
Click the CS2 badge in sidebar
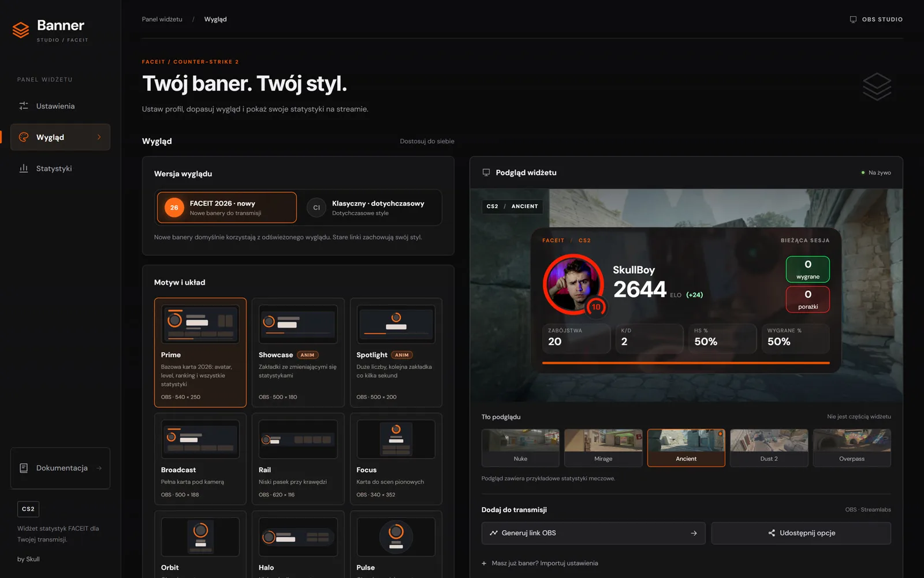coord(28,509)
